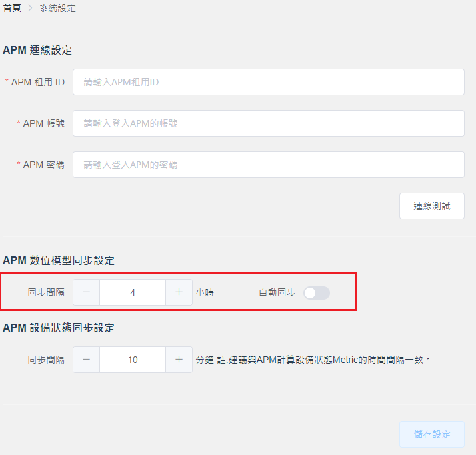Increase the digital model sync interval hours

pyautogui.click(x=179, y=292)
